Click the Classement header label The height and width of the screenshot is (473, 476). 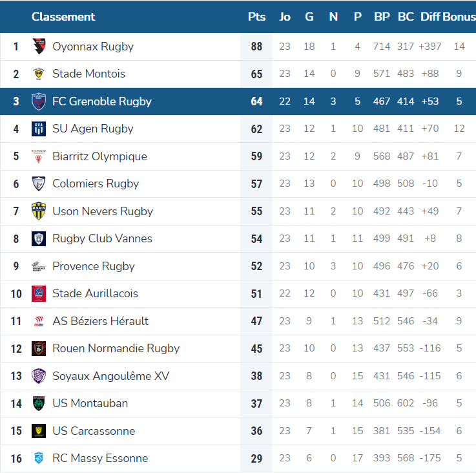pos(63,17)
